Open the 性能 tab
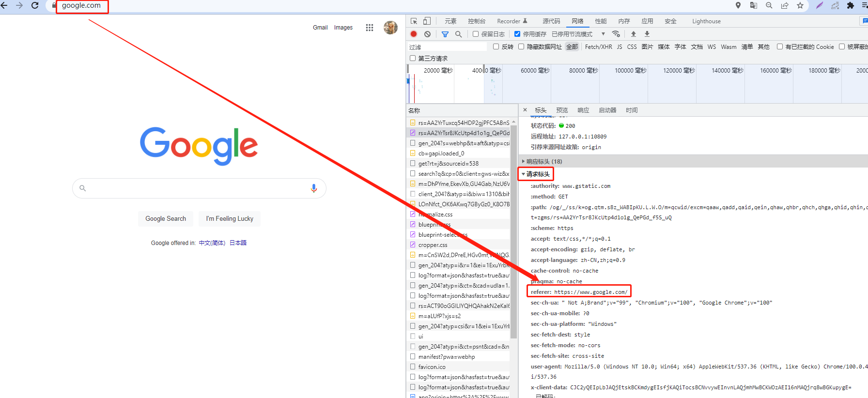This screenshot has height=398, width=868. (601, 21)
